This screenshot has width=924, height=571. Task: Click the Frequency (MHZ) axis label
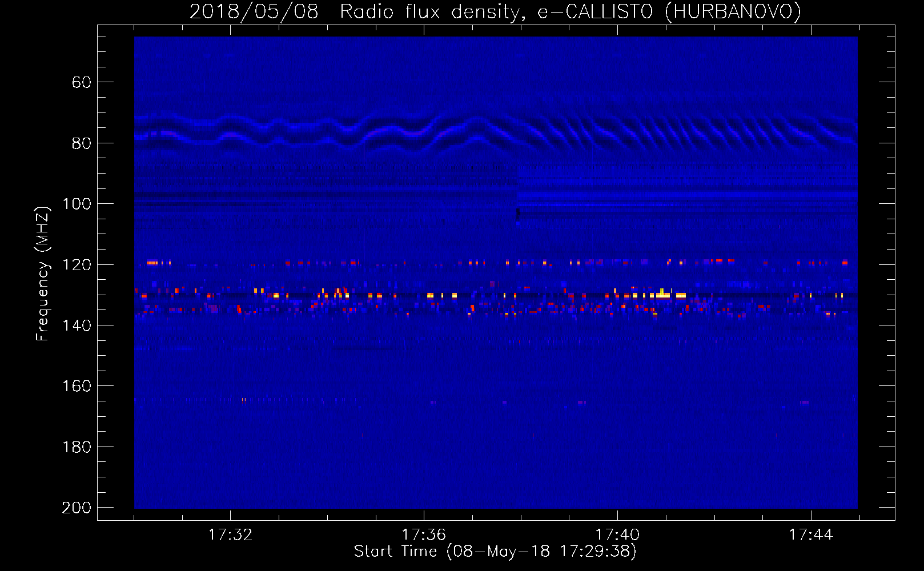point(43,274)
